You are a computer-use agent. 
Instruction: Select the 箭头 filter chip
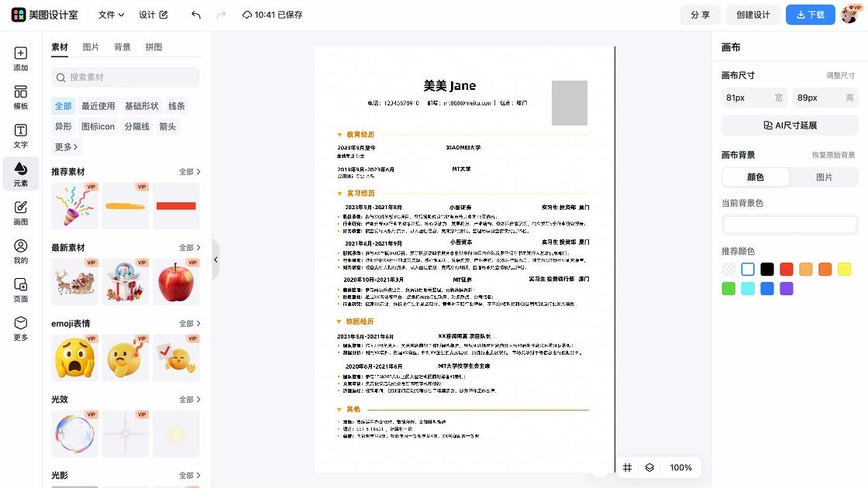click(x=167, y=127)
